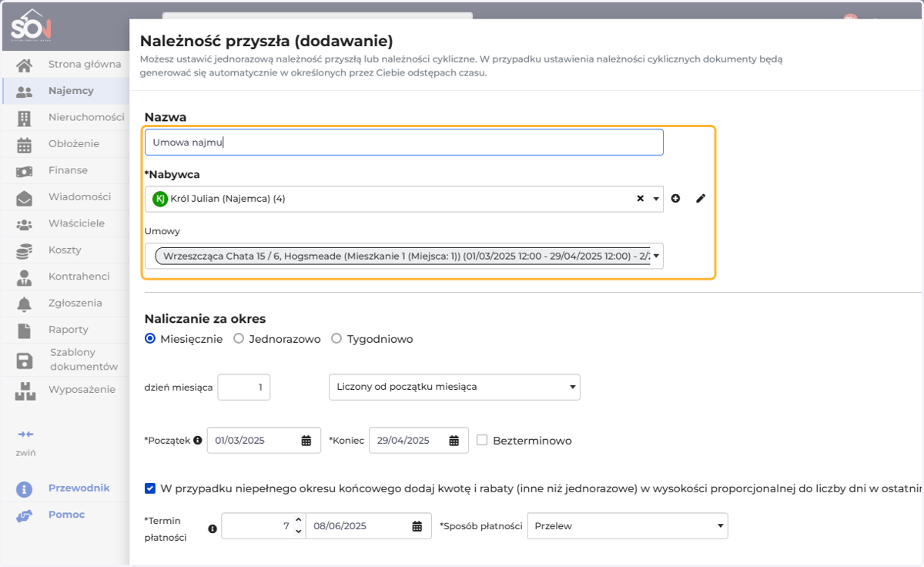Viewport: 924px width, 567px height.
Task: Click the KJ avatar badge of Król Julian
Action: [160, 199]
